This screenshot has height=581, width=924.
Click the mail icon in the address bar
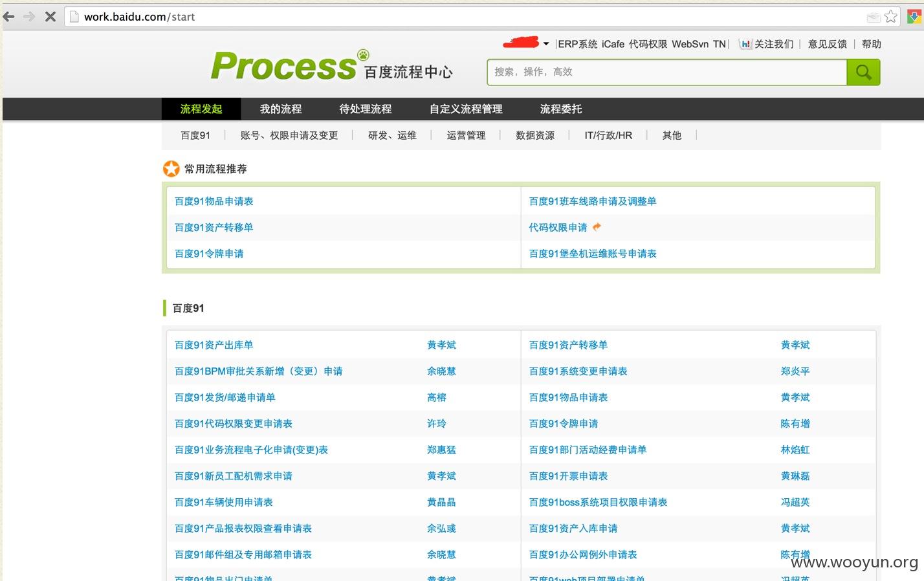click(874, 17)
